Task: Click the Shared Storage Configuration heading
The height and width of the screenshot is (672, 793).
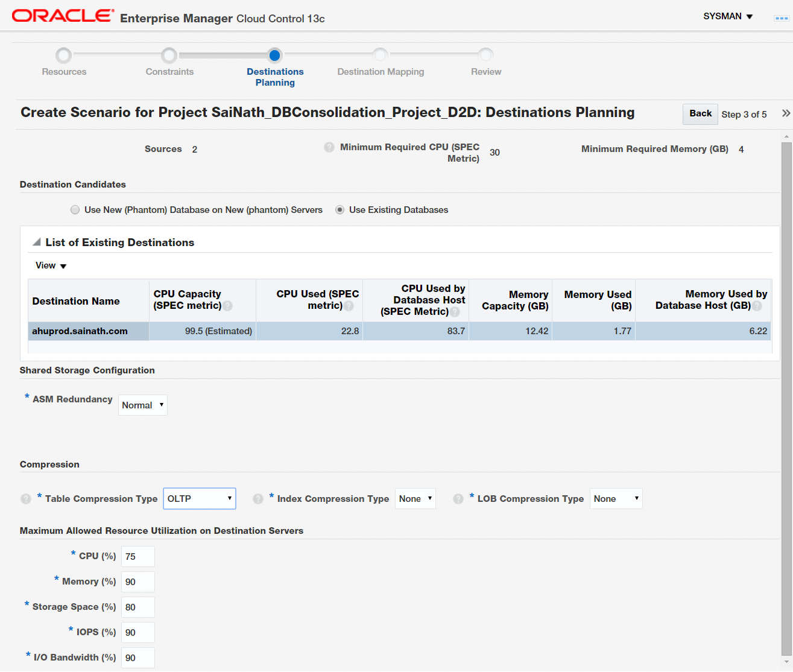Action: pyautogui.click(x=87, y=370)
